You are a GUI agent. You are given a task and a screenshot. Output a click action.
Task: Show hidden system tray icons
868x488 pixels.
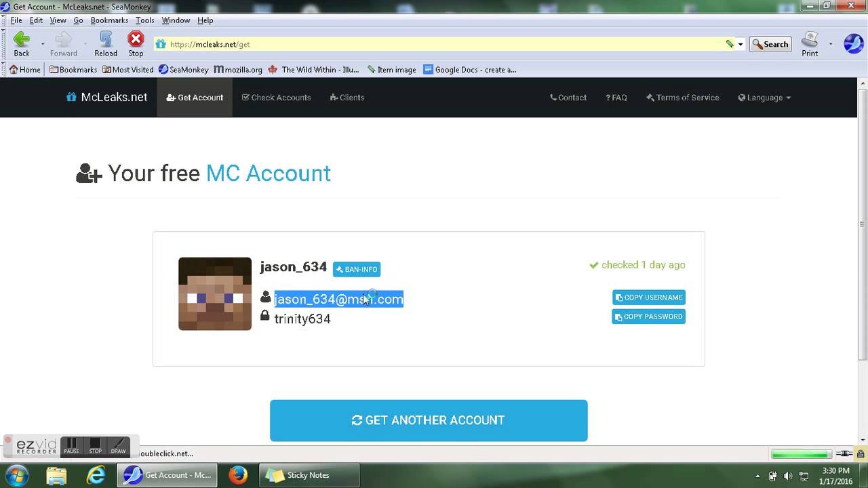(758, 476)
